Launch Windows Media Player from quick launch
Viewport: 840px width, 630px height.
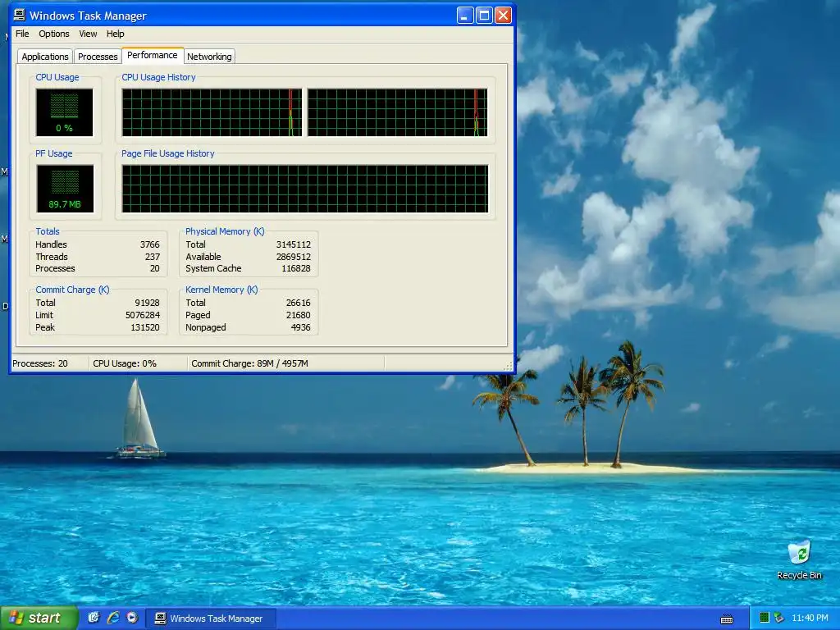click(x=132, y=618)
